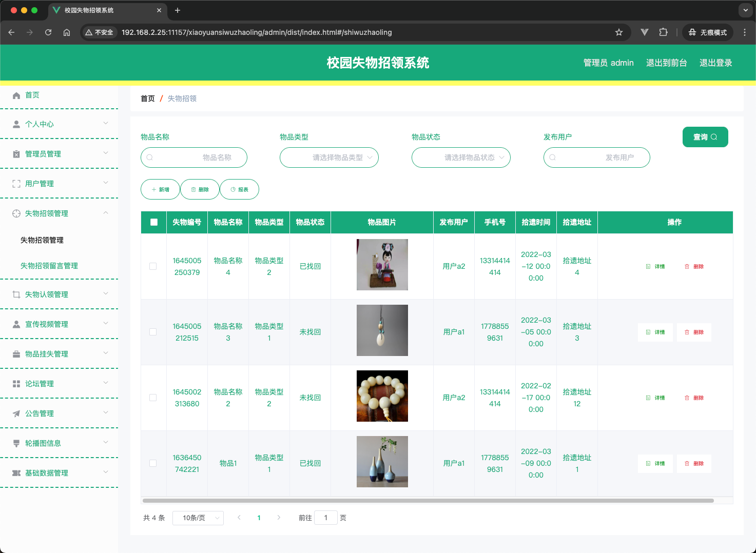The image size is (756, 553).
Task: Click the grid icon beside 论坛管理
Action: [x=16, y=384]
